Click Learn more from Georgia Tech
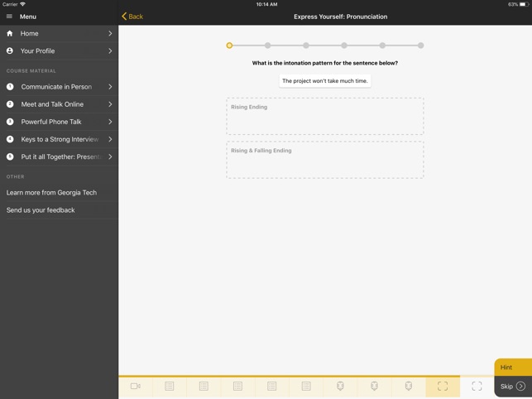532x399 pixels. 51,193
